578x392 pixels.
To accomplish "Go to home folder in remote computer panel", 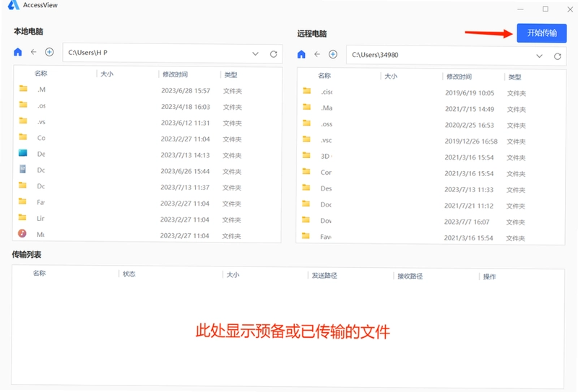I will 301,55.
